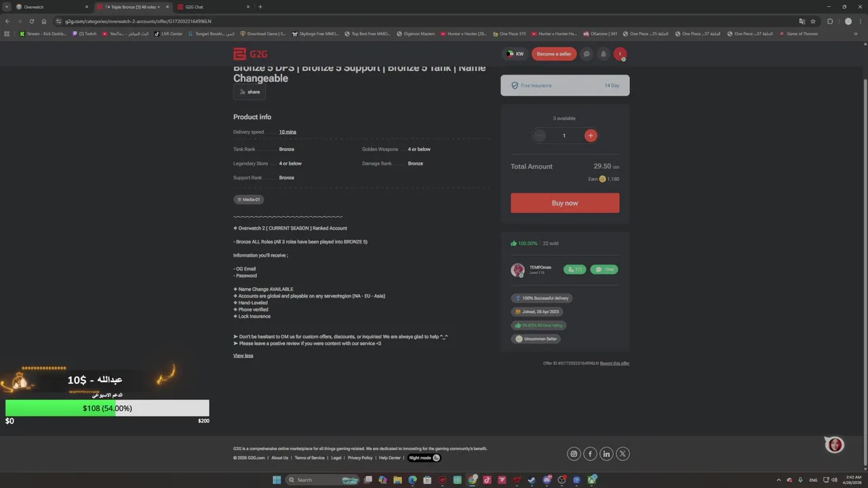Switch to the Overwatch browser tab
The image size is (868, 488).
(53, 7)
